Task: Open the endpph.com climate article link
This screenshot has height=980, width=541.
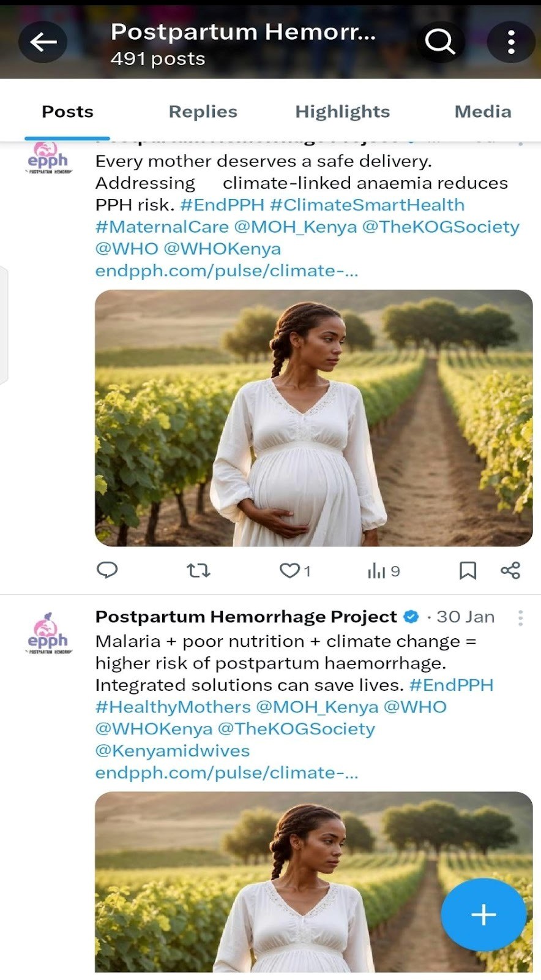Action: coord(226,270)
